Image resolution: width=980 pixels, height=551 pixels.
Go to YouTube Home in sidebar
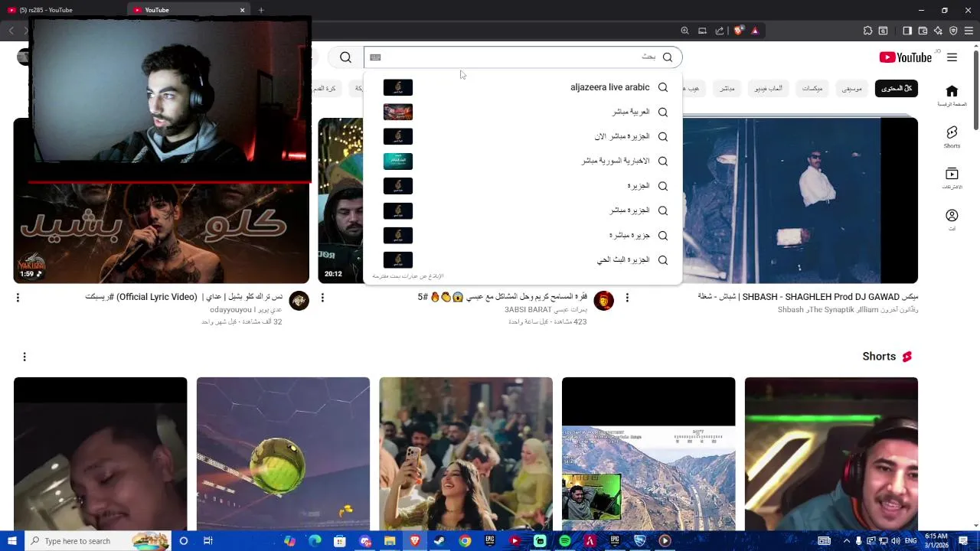tap(952, 96)
